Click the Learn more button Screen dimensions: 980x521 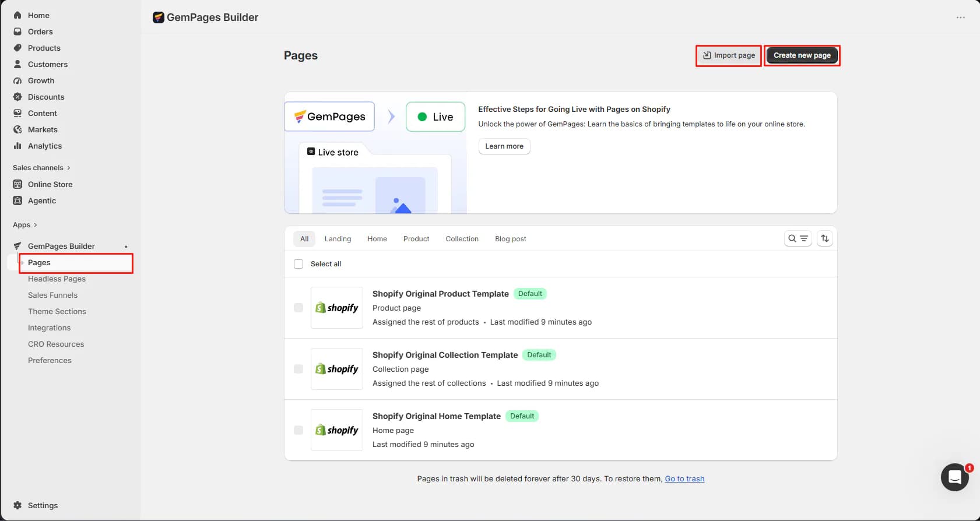pos(504,146)
